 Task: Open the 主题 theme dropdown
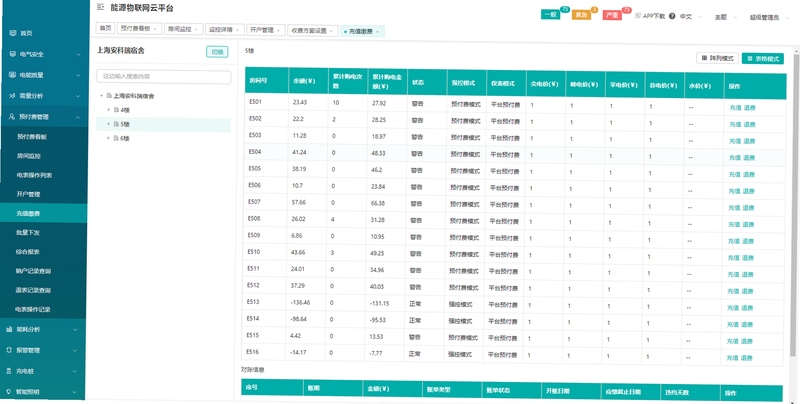click(726, 17)
